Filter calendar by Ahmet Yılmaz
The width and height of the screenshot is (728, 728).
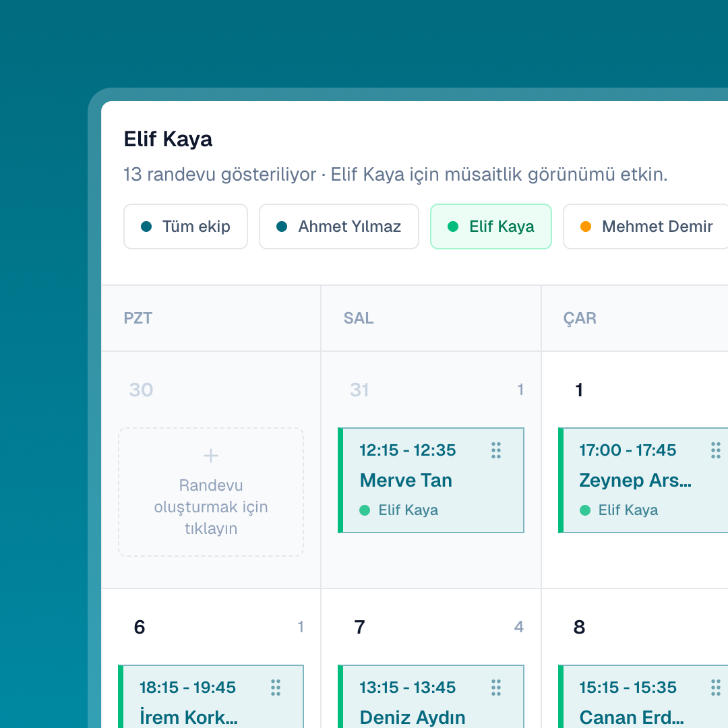[x=339, y=226]
